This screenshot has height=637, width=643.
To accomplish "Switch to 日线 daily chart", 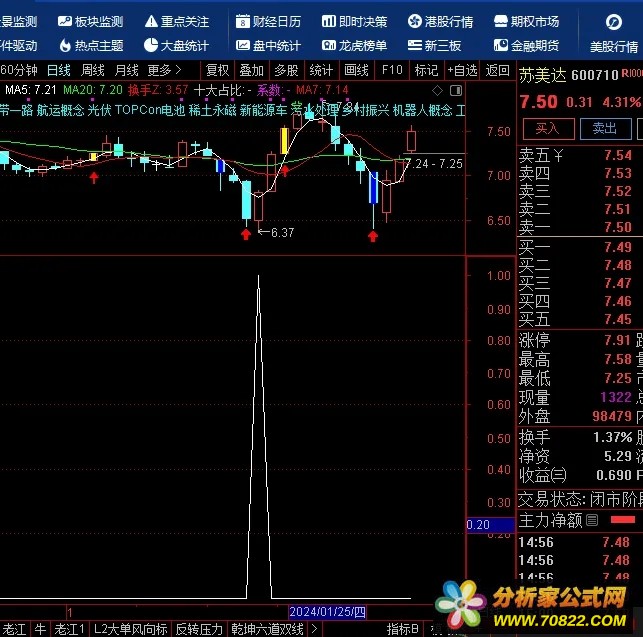I will point(59,70).
